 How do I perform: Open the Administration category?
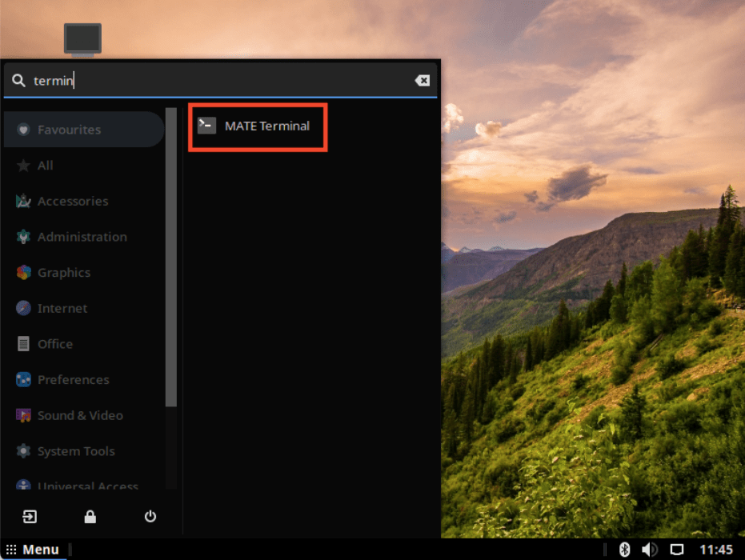(82, 237)
